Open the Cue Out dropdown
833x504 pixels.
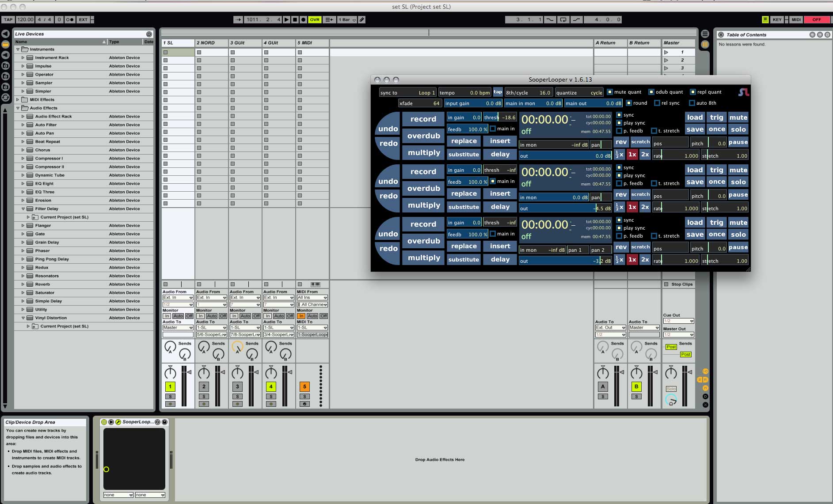(x=678, y=321)
